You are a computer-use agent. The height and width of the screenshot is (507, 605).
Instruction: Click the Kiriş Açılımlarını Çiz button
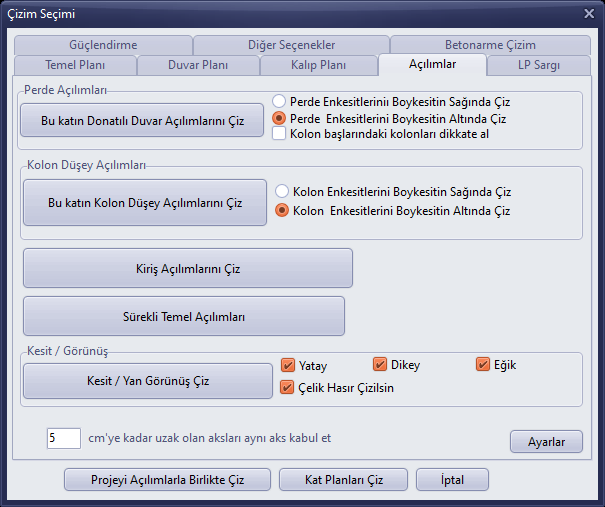188,268
